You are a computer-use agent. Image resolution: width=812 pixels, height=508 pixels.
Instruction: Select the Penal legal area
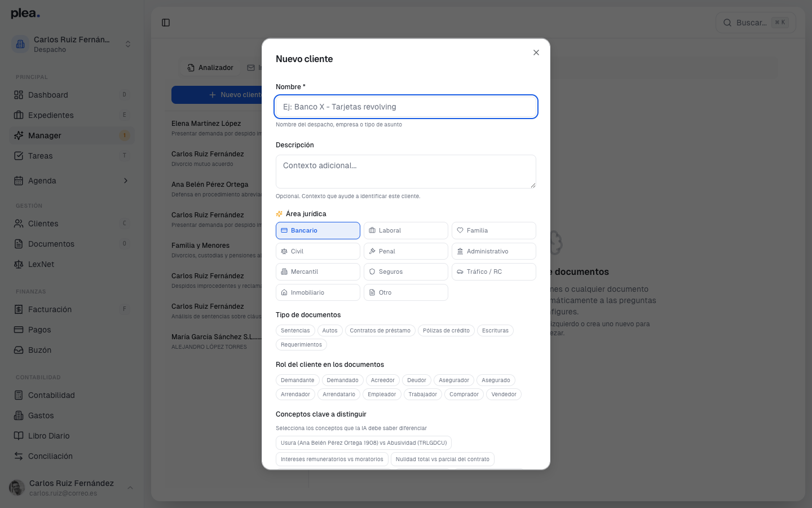tap(406, 251)
